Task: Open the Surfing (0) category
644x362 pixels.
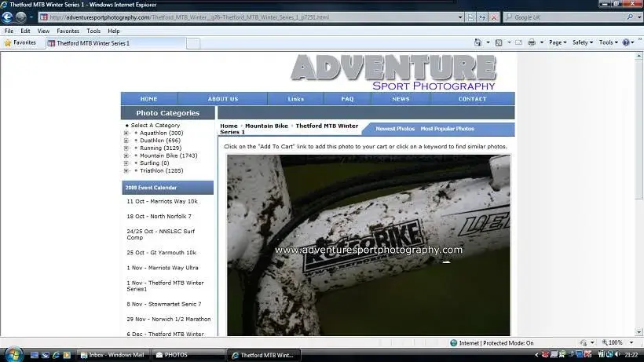Action: click(155, 163)
